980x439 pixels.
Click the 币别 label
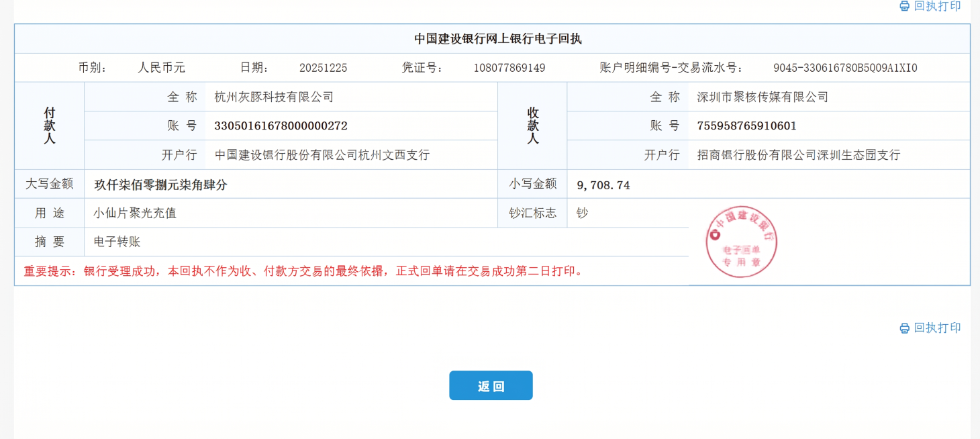tap(93, 68)
